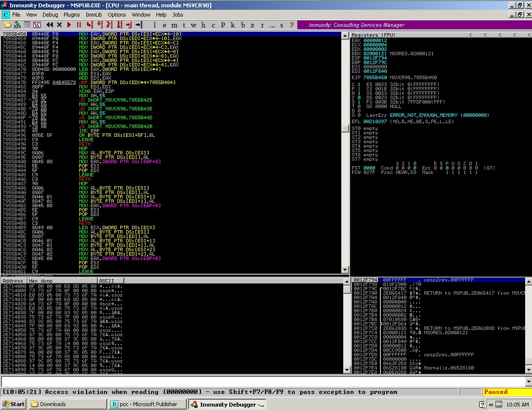
Task: Click the '...' run trace toolbar icon
Action: 272,25
